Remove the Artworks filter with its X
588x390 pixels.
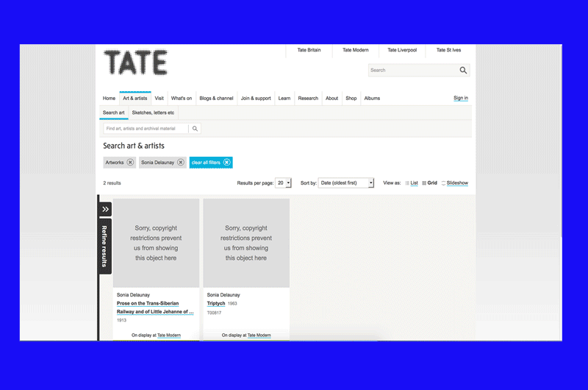130,163
